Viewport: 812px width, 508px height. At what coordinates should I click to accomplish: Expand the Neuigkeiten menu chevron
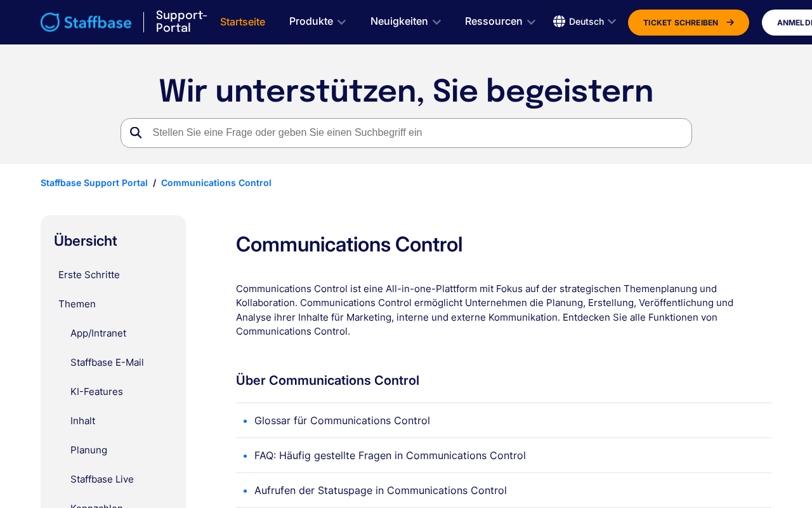(436, 22)
